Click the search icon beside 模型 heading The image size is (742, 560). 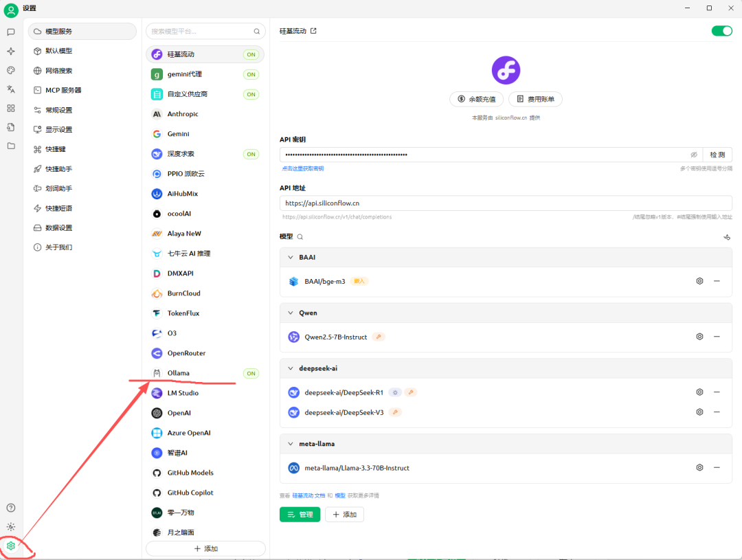point(300,237)
